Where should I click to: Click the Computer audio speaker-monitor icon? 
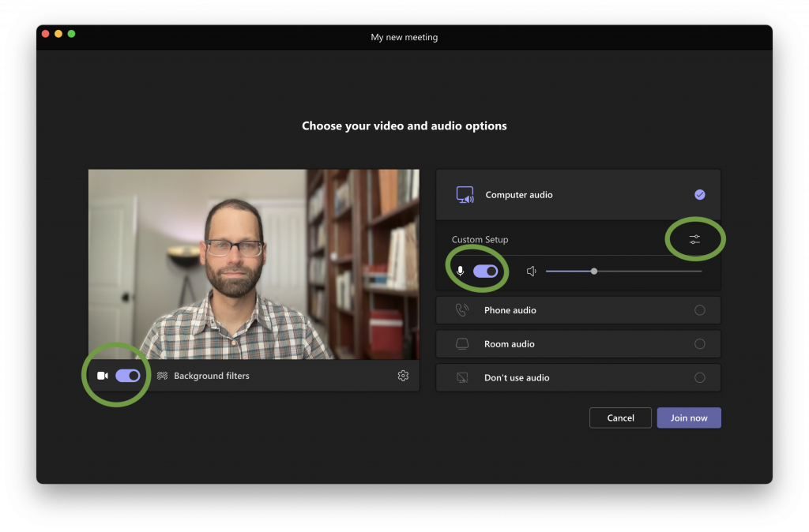465,194
